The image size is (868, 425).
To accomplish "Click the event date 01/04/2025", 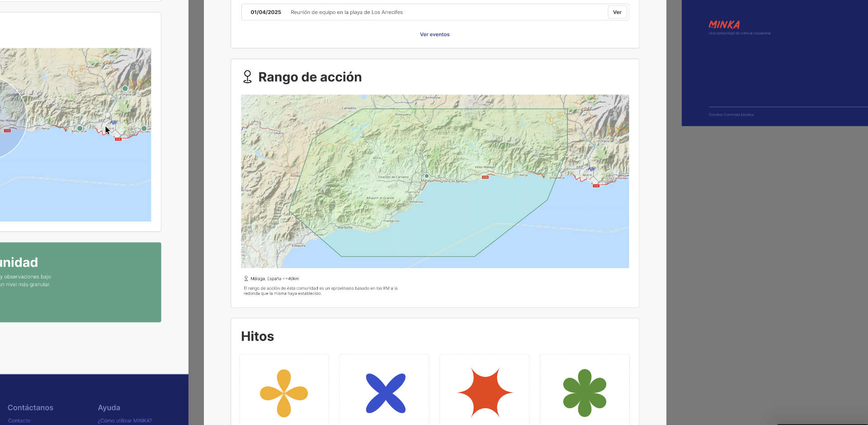I will 266,12.
